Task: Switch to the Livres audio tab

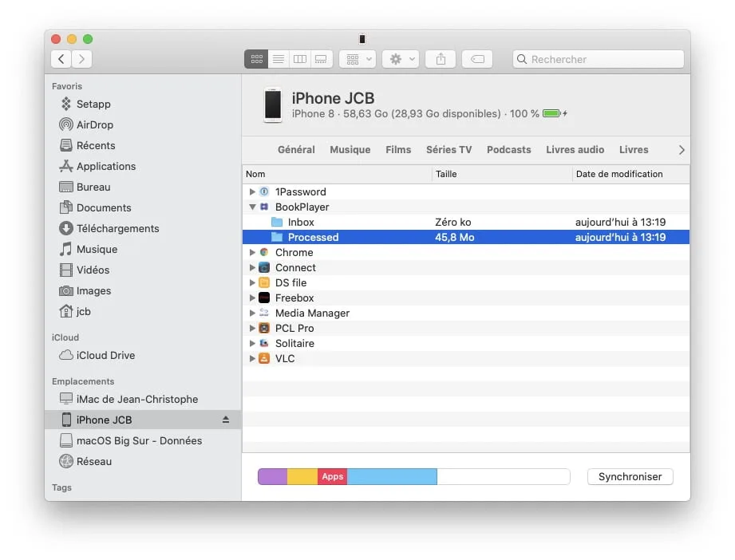Action: [575, 149]
